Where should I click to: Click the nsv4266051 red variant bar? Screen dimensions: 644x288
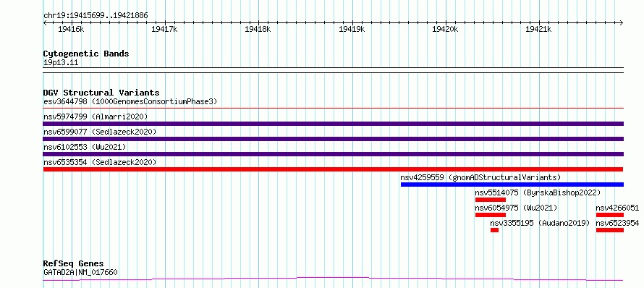tap(610, 215)
